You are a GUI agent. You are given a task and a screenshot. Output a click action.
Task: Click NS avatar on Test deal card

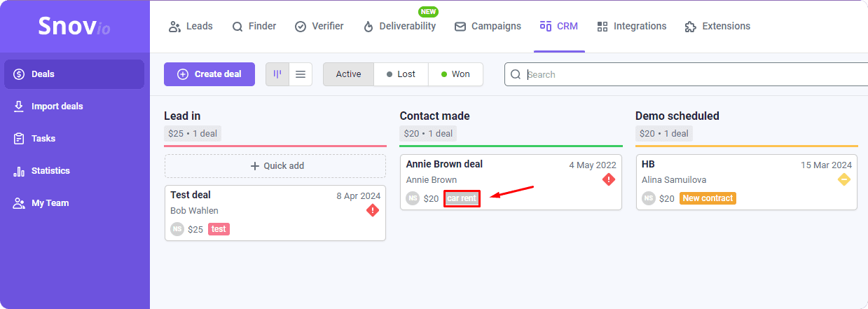[x=177, y=229]
